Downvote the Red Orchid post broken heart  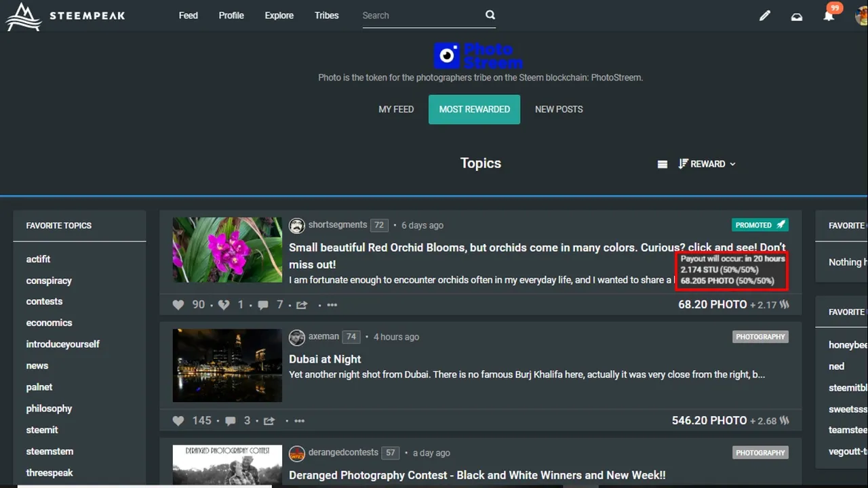[223, 305]
